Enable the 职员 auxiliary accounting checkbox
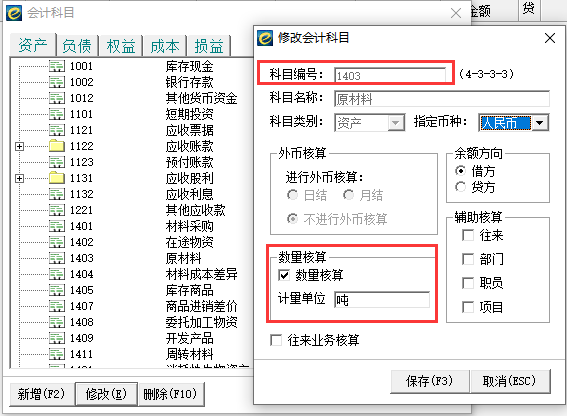Screen dimensions: 567x416 (x=468, y=283)
